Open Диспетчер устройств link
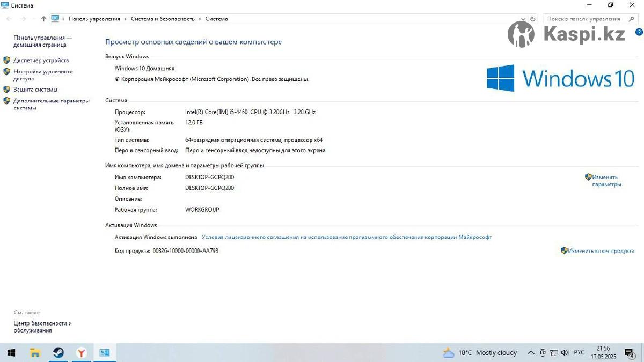644x362 pixels. 41,61
